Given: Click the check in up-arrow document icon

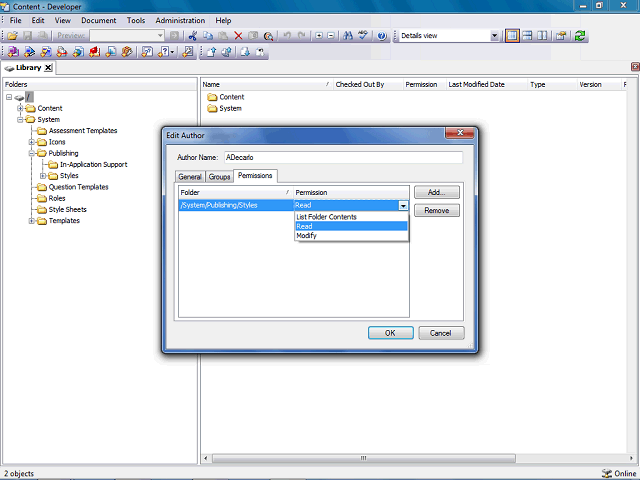Looking at the screenshot, I should coord(211,52).
